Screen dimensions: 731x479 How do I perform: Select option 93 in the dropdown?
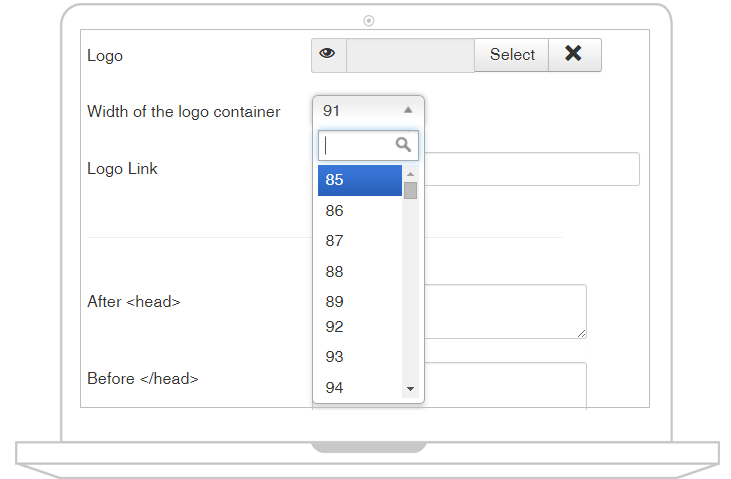[x=359, y=357]
